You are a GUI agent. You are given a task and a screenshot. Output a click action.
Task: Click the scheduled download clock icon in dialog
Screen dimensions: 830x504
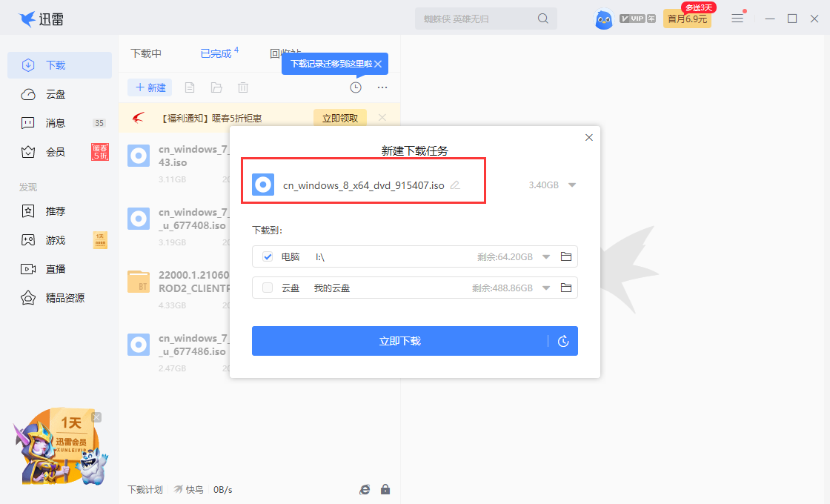[563, 342]
